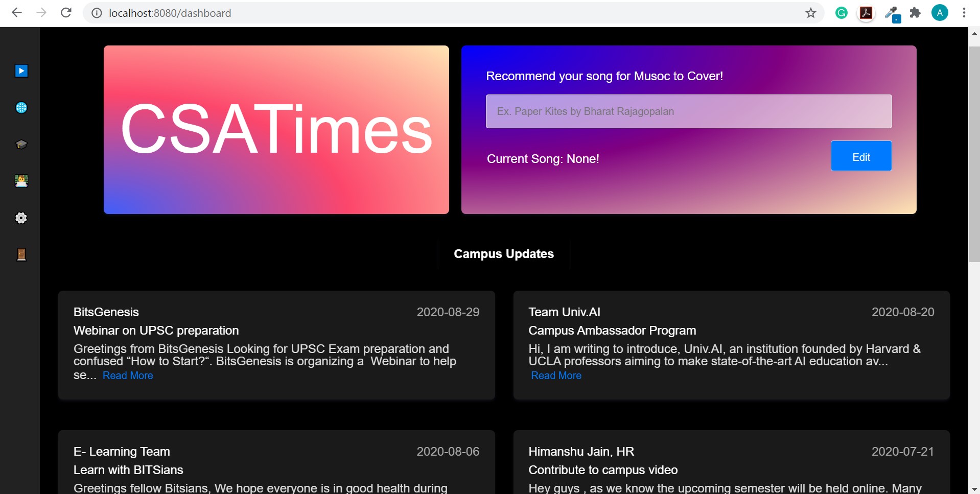Click the Team Univ.AI author name
The image size is (980, 494).
(x=564, y=312)
